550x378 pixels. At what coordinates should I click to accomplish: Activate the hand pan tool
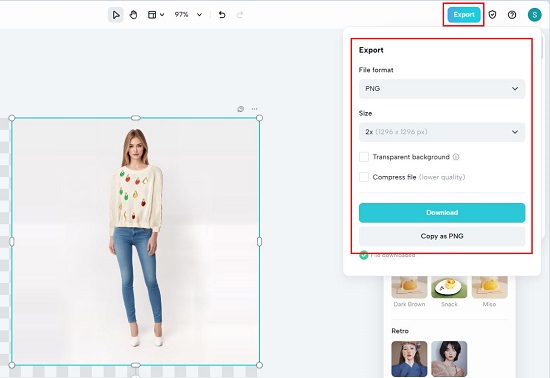(x=133, y=15)
